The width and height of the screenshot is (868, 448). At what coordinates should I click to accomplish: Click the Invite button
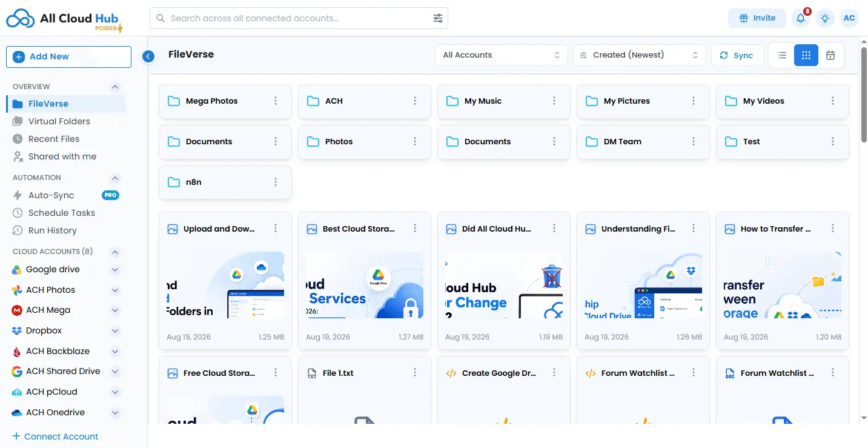click(757, 18)
